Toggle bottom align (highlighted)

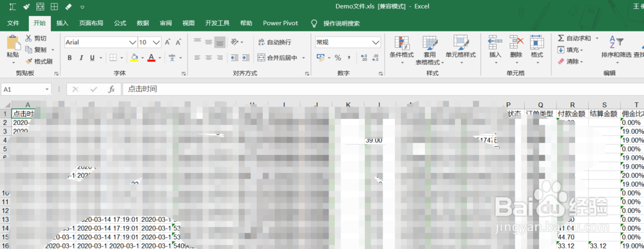[x=220, y=42]
